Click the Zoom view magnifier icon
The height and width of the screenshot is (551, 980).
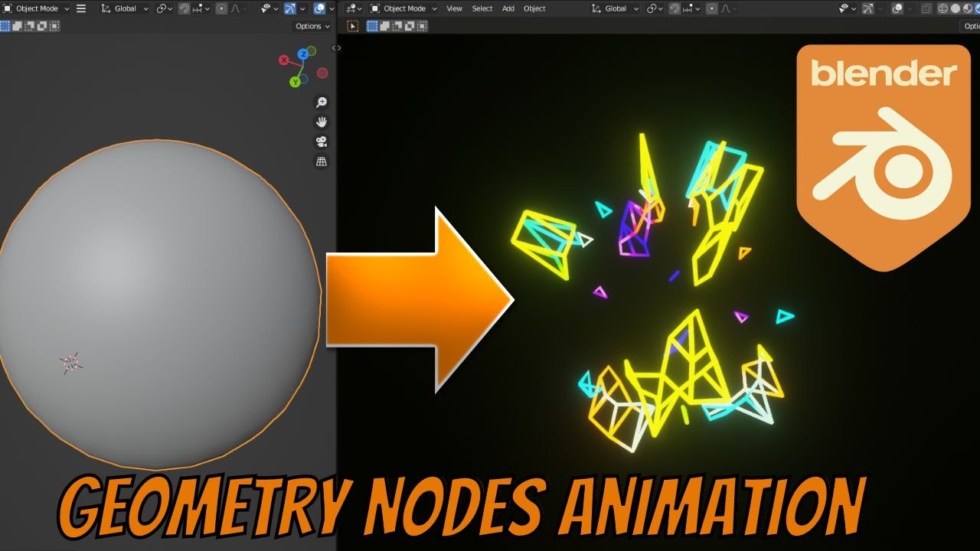coord(322,103)
